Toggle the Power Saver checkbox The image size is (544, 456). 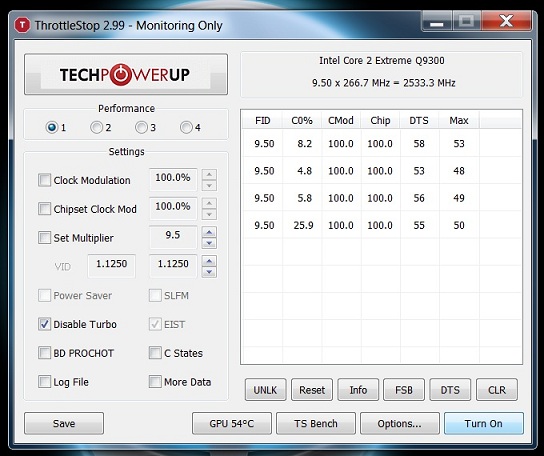[x=44, y=295]
